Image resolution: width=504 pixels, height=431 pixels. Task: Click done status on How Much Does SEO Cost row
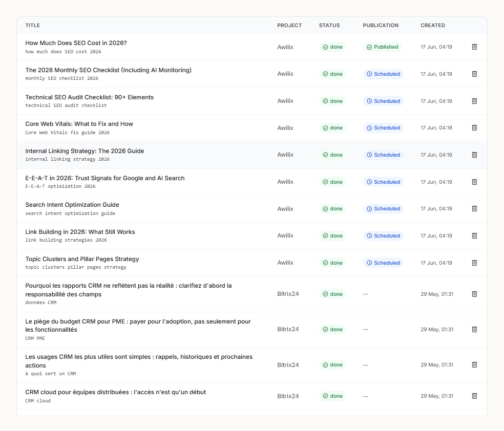point(332,47)
